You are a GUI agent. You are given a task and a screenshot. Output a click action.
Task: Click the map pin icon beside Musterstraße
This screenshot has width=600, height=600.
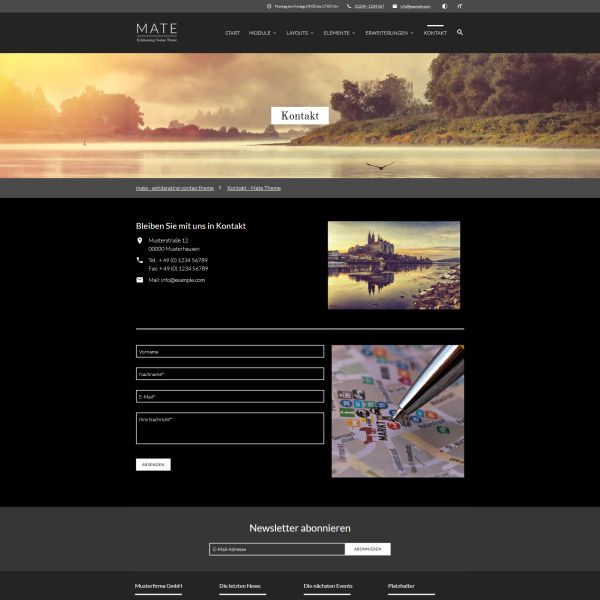(140, 241)
